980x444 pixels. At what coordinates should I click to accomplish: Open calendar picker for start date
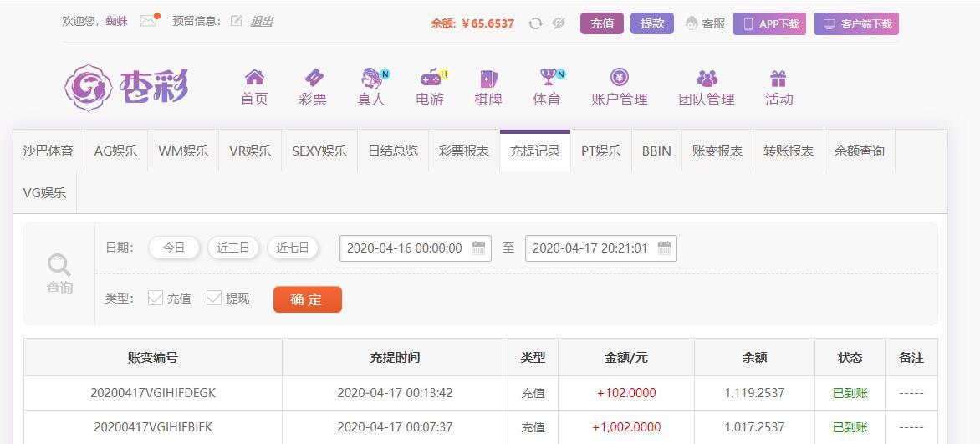479,248
